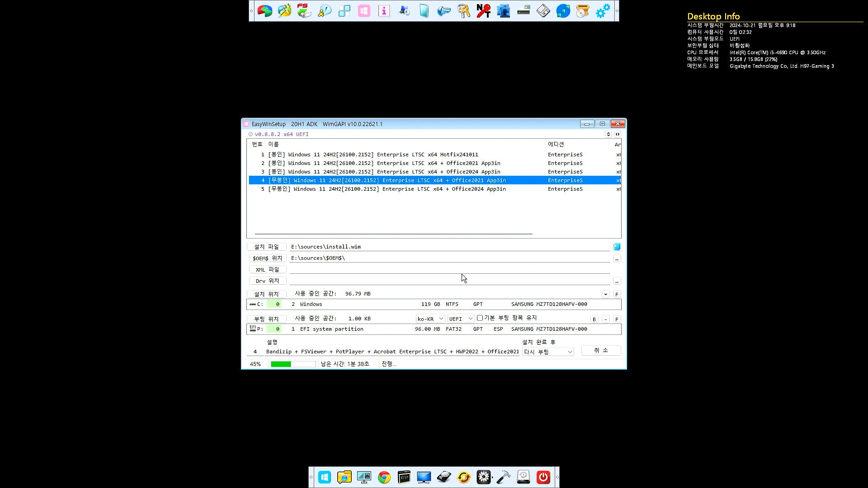Viewport: 868px width, 488px height.
Task: Click the teal document/book icon in top dock
Action: (x=424, y=11)
